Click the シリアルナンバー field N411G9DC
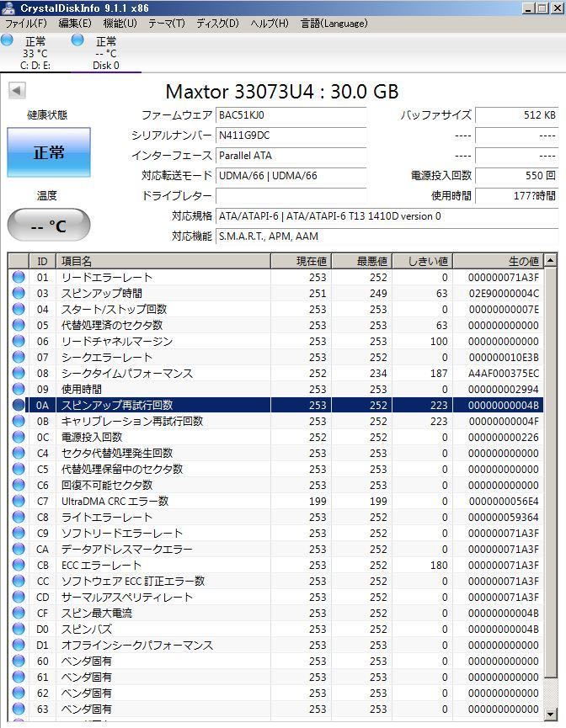The width and height of the screenshot is (566, 728). 291,136
